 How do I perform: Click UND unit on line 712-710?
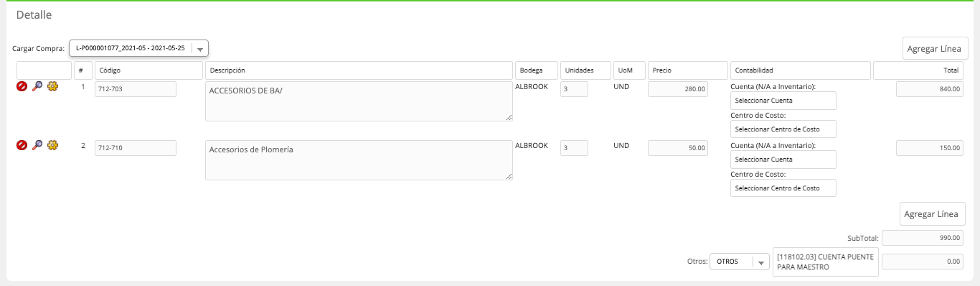coord(621,145)
